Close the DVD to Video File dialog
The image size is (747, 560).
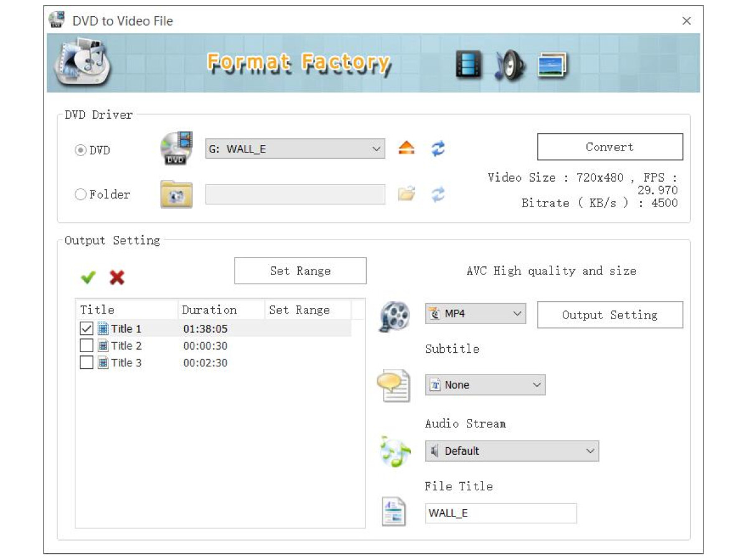click(x=687, y=21)
